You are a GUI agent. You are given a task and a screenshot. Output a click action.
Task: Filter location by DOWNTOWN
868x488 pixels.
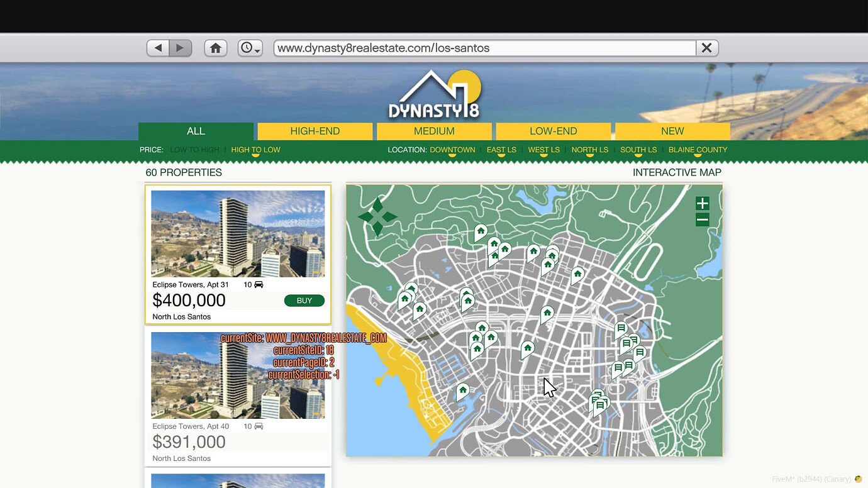(x=452, y=150)
